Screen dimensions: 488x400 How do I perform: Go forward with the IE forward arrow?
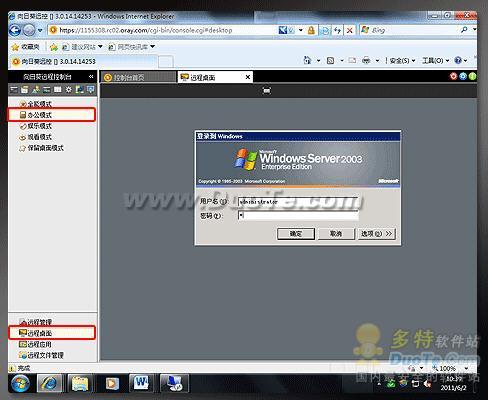29,30
